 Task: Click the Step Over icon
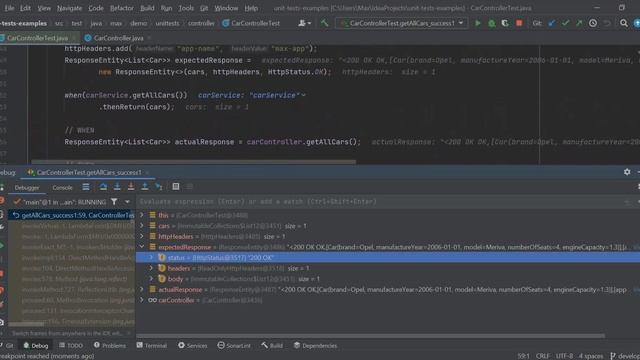[103, 187]
